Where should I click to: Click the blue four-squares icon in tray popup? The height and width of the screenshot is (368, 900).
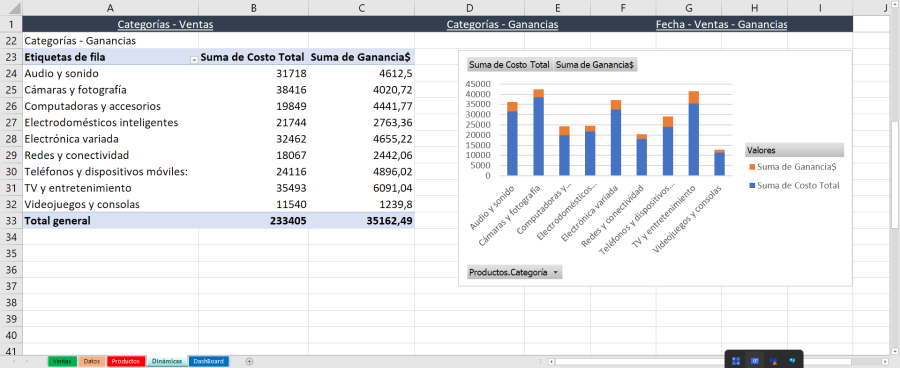coord(736,361)
